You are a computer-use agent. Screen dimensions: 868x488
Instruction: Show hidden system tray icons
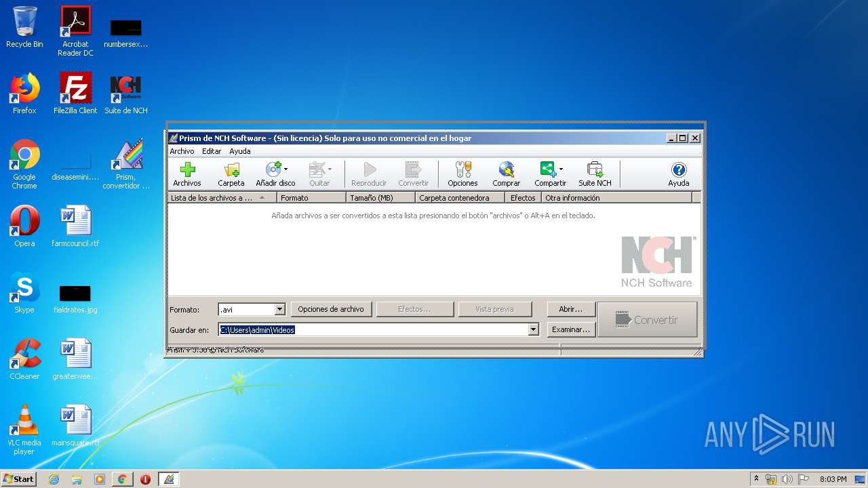pyautogui.click(x=756, y=479)
